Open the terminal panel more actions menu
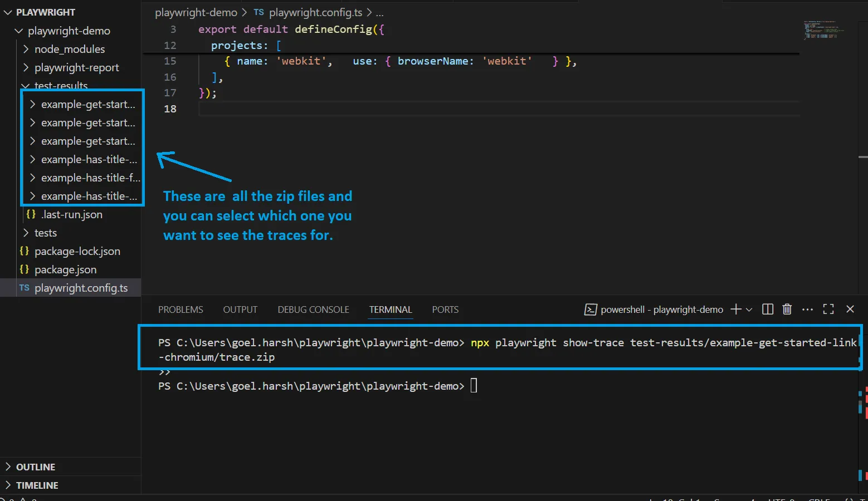 click(x=807, y=309)
